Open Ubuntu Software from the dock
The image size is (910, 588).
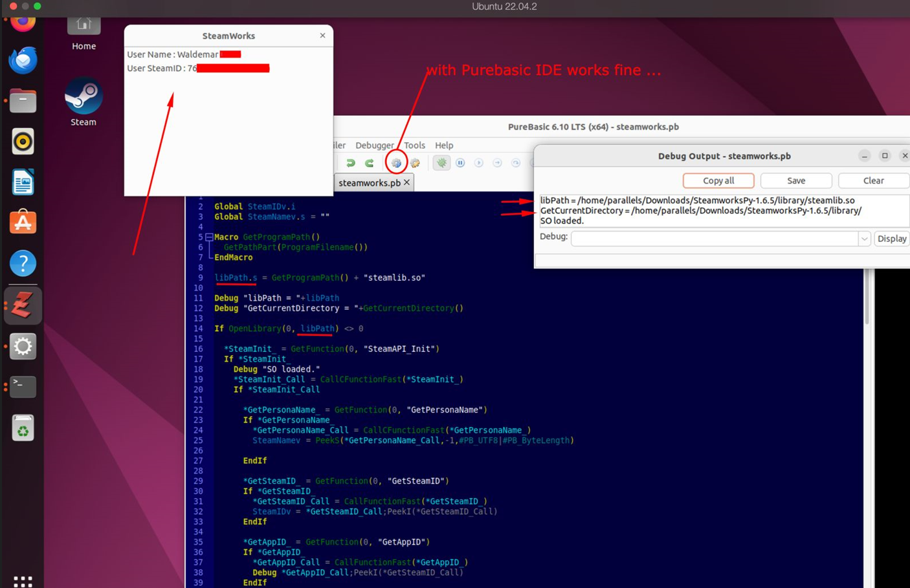coord(23,223)
